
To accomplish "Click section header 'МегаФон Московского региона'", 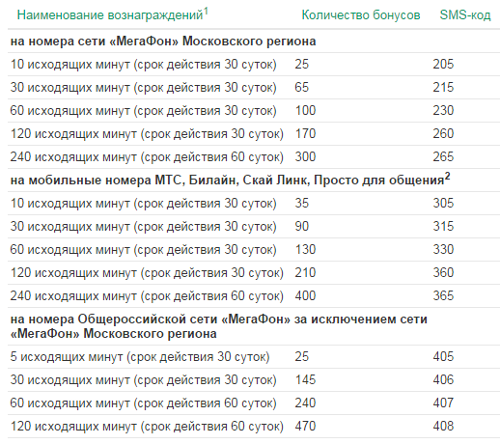I will pos(163,41).
